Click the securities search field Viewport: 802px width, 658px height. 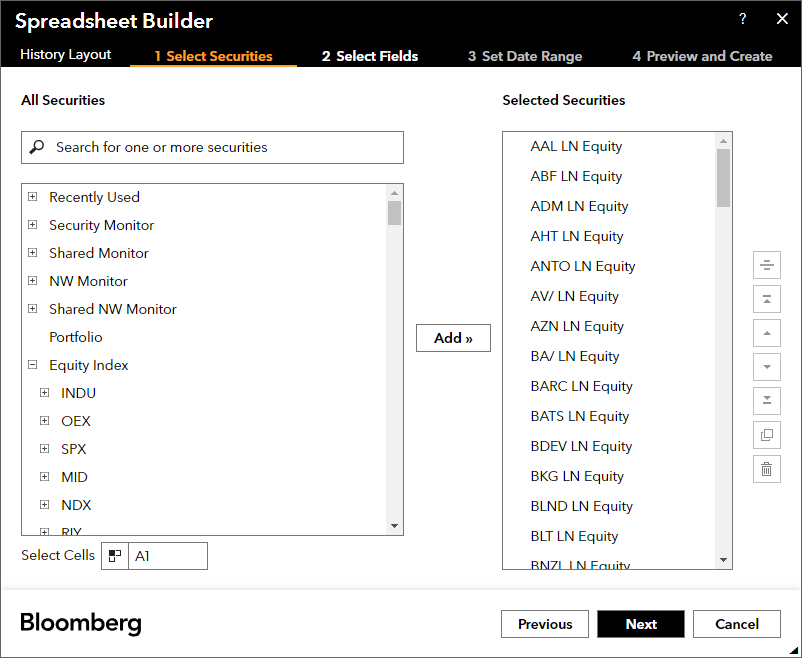point(212,147)
